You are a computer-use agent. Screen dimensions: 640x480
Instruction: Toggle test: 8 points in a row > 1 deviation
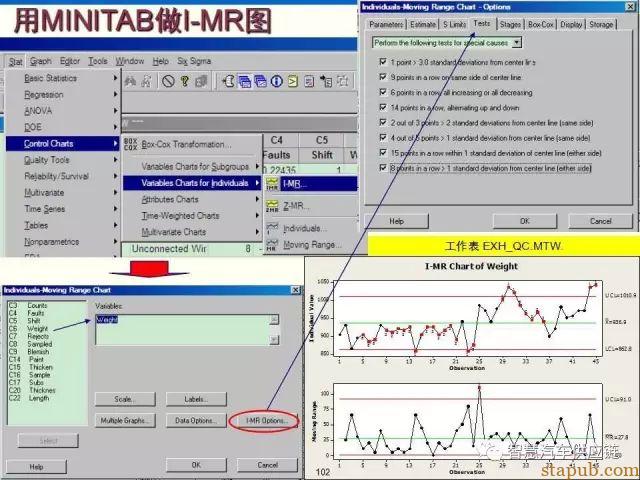click(383, 168)
